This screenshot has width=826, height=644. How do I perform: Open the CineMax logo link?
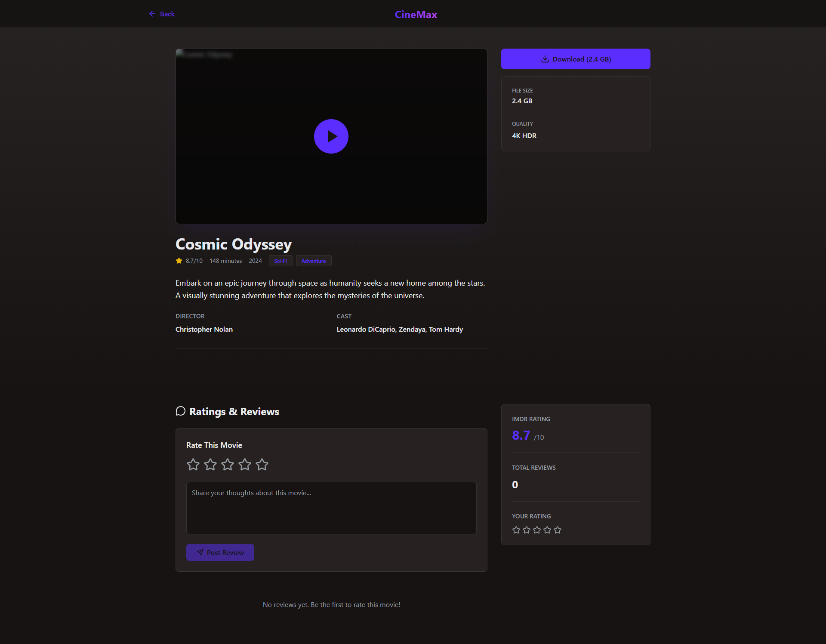pyautogui.click(x=416, y=15)
